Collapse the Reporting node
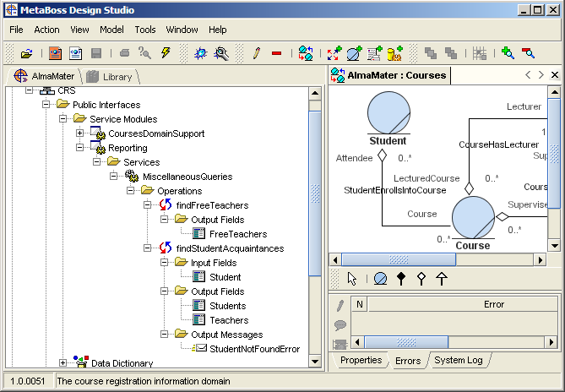The height and width of the screenshot is (392, 565). click(79, 147)
